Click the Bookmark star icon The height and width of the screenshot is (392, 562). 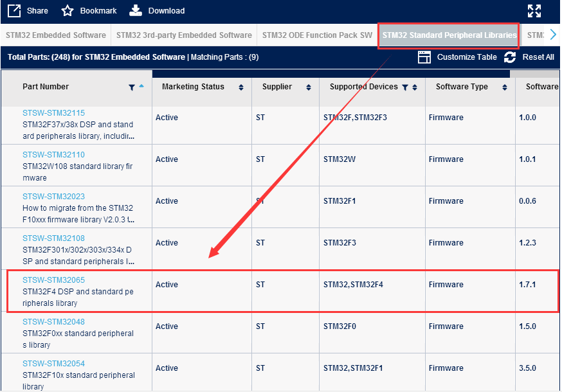68,11
